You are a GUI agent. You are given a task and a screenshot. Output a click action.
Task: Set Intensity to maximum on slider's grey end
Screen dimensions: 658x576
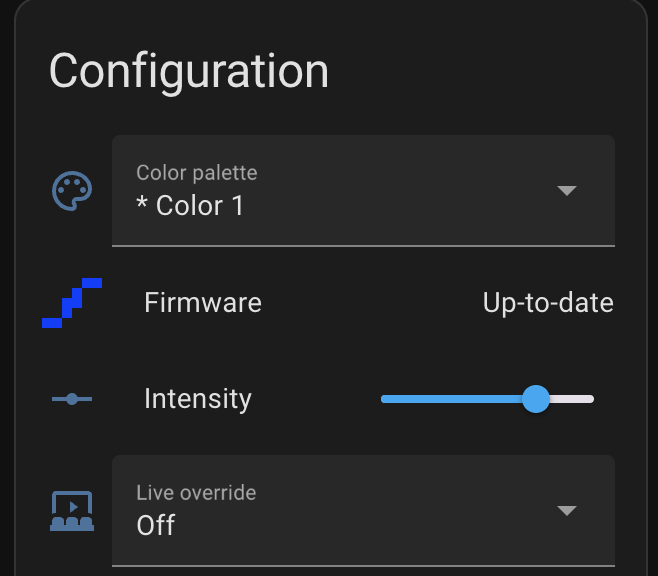591,399
